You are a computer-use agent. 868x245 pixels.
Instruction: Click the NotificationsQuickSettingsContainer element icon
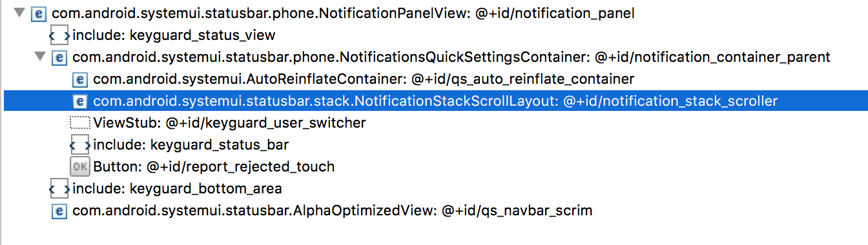pyautogui.click(x=59, y=57)
